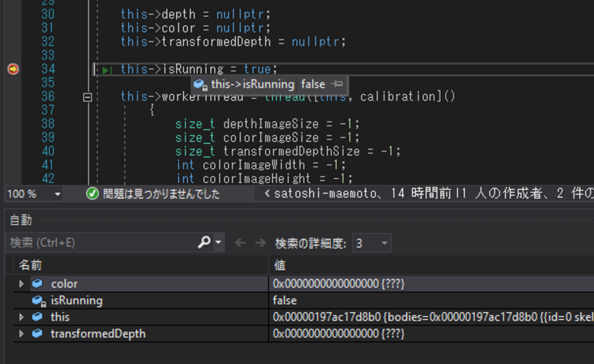Click the 検索 (Ctrl+E) search field
The width and height of the screenshot is (594, 364).
(101, 243)
